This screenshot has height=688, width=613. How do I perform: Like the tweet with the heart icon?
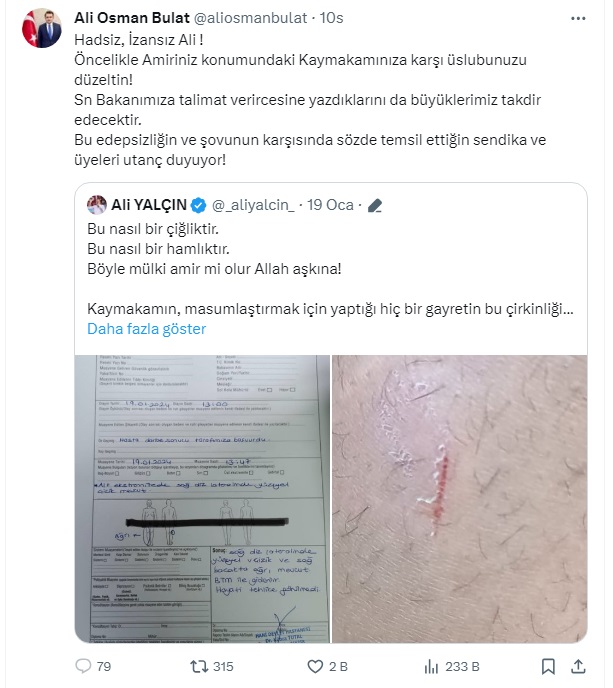(315, 666)
